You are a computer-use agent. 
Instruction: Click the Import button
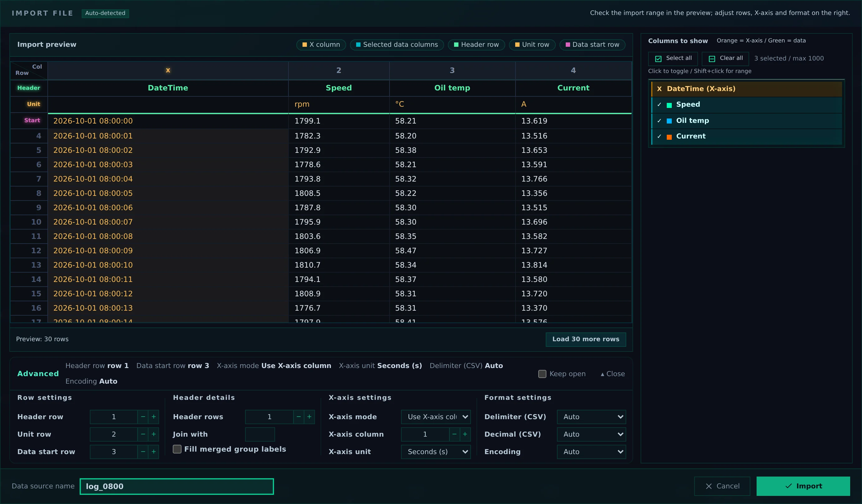[803, 486]
